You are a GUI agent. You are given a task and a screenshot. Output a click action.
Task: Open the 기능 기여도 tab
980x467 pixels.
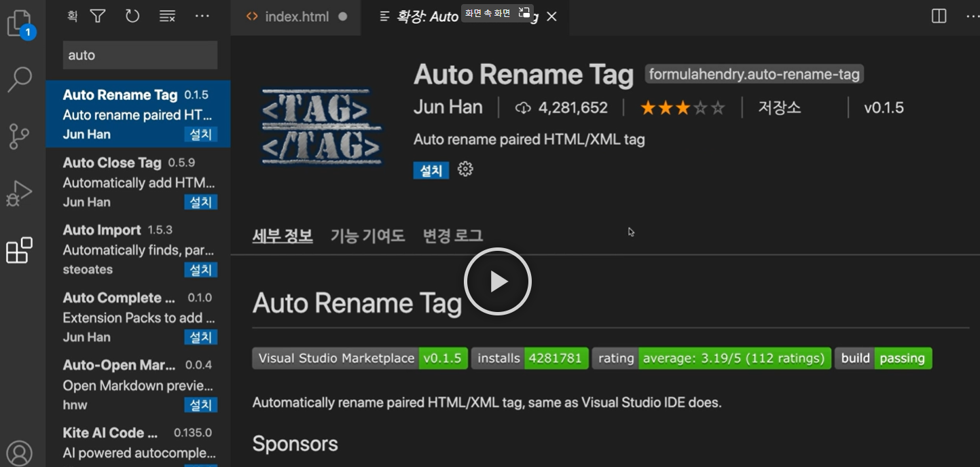(x=367, y=236)
